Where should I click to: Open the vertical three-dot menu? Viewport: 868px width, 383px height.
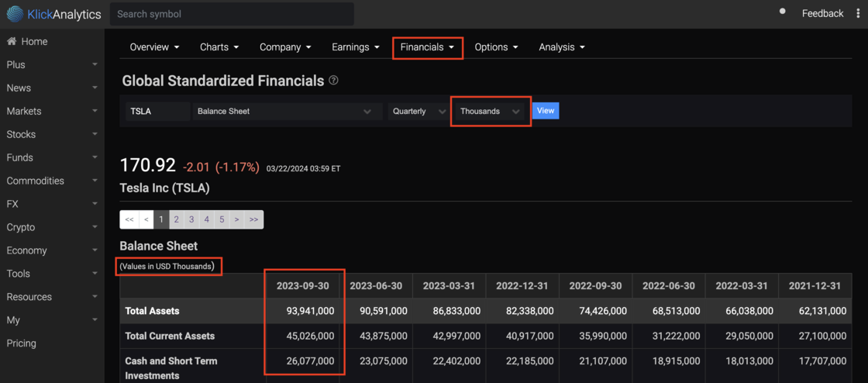[858, 14]
